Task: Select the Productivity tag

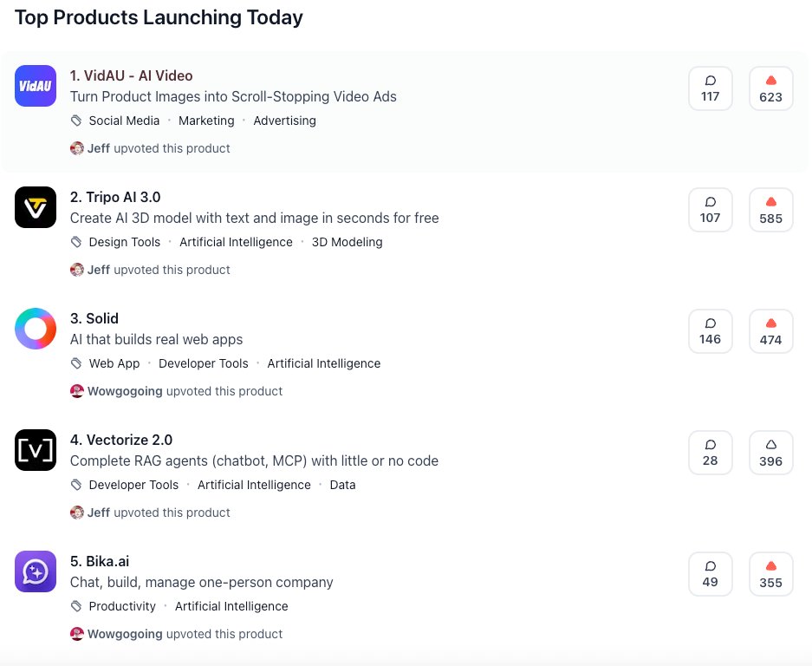Action: click(x=122, y=606)
